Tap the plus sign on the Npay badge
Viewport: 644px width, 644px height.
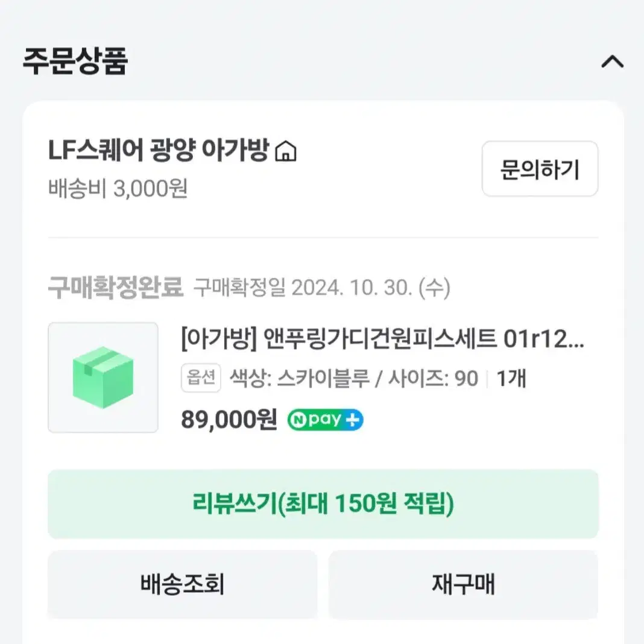[352, 420]
